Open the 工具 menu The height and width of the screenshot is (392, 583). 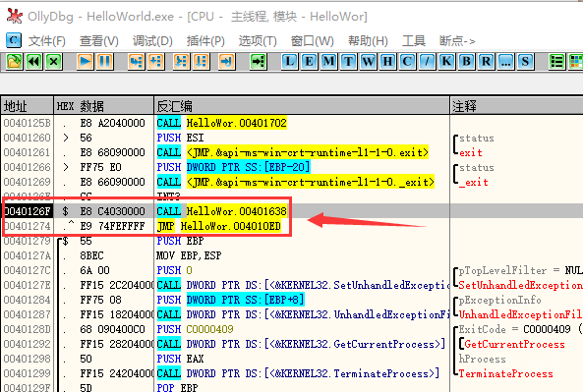click(414, 41)
